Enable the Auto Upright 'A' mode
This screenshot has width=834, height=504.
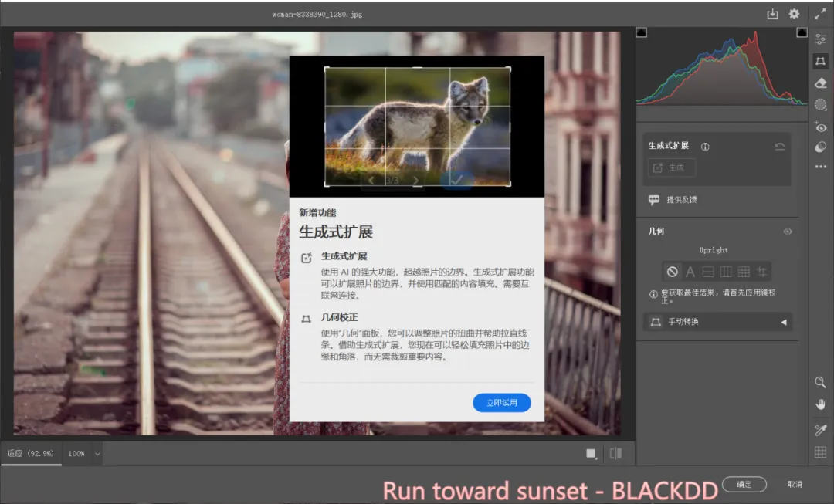click(690, 272)
